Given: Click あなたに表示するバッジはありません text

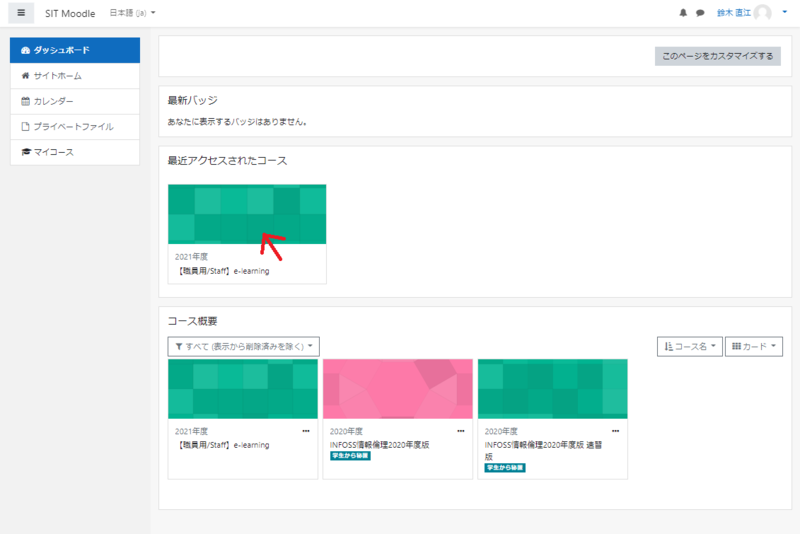Looking at the screenshot, I should [237, 122].
